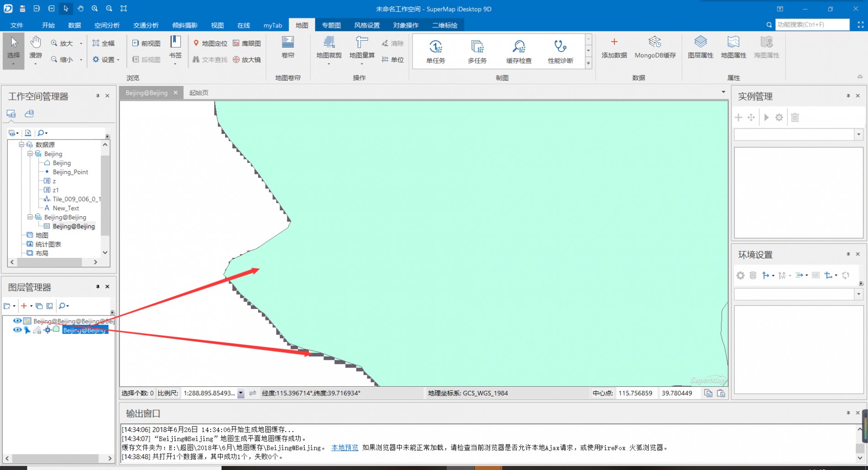
Task: Click the workspace tree vertical scrollbar
Action: (x=105, y=195)
